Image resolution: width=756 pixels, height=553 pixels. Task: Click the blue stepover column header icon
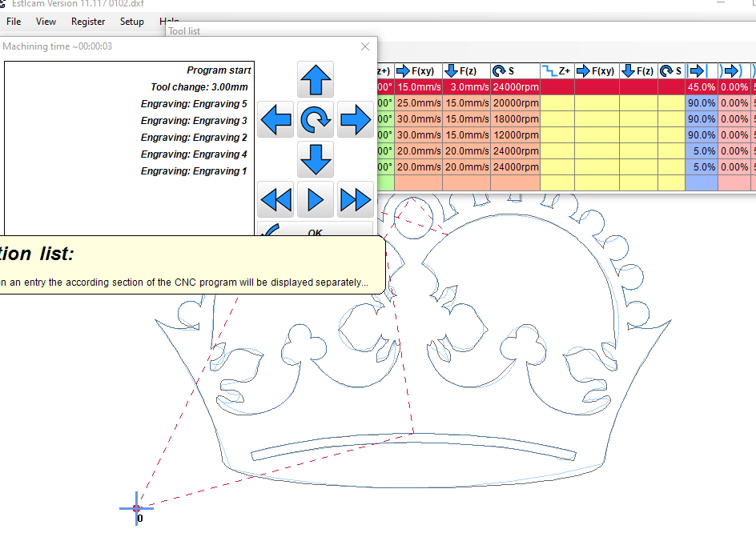[x=702, y=71]
